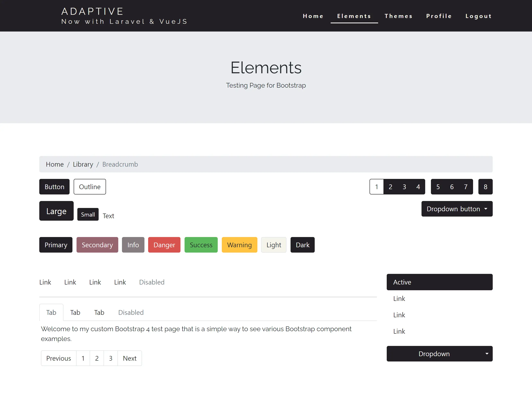Screen dimensions: 532x393
Task: Click the ADAPTIVE brand logo text
Action: click(93, 11)
